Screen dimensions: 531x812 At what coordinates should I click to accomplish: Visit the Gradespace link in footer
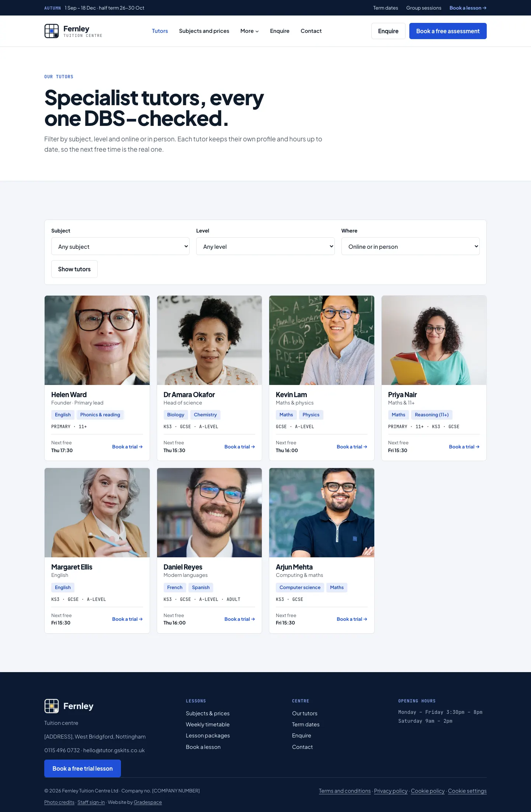click(x=148, y=802)
